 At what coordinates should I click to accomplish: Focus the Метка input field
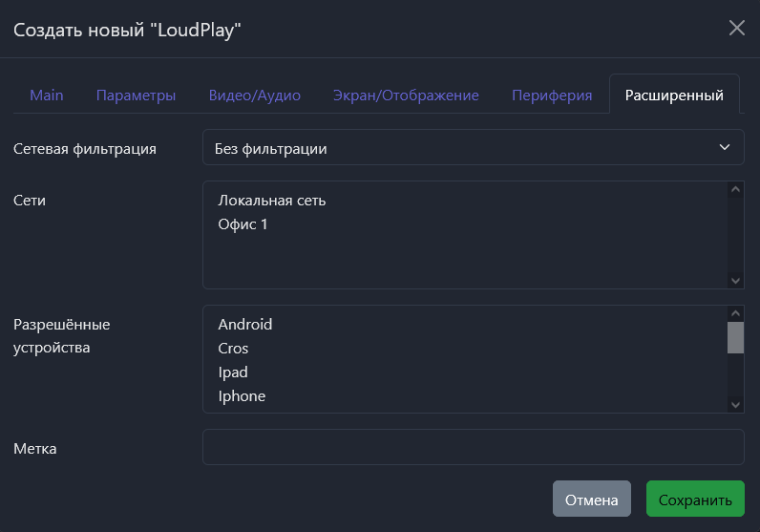473,447
